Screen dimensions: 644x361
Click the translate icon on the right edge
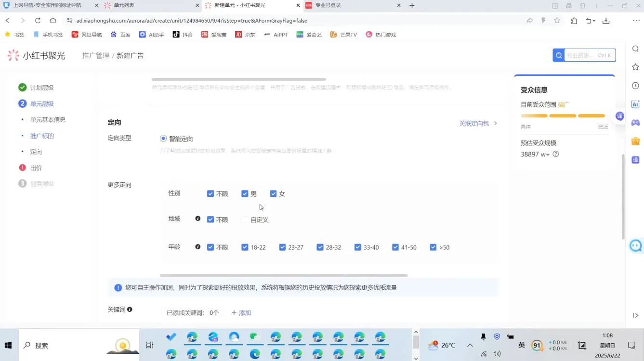pos(635,159)
